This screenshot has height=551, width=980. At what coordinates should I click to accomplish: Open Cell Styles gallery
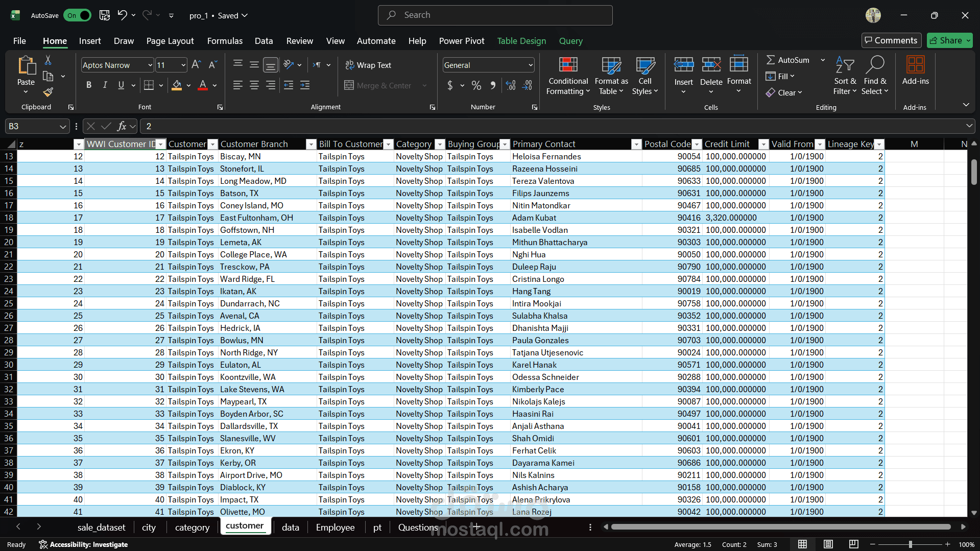click(645, 76)
